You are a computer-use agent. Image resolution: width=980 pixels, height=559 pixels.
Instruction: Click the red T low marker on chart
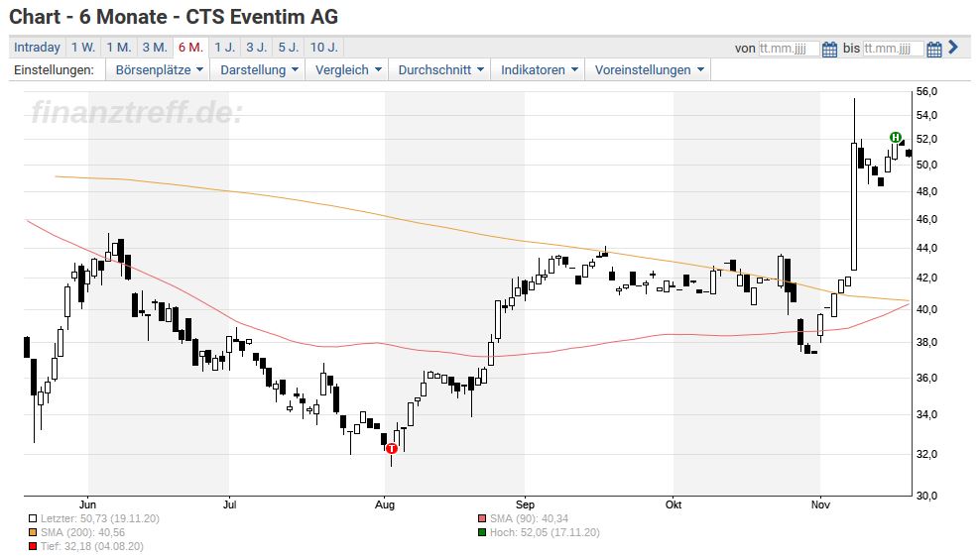(391, 448)
